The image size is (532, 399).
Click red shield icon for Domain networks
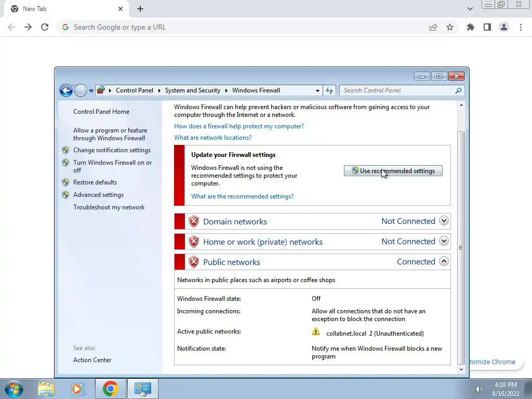[x=193, y=221]
